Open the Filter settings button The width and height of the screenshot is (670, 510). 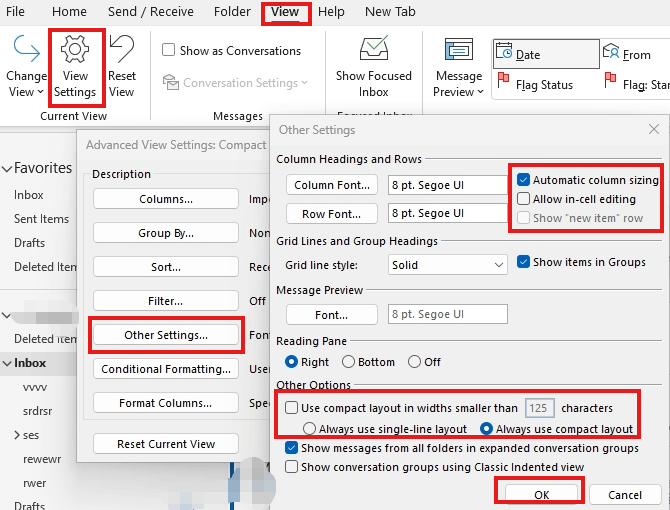tap(166, 301)
